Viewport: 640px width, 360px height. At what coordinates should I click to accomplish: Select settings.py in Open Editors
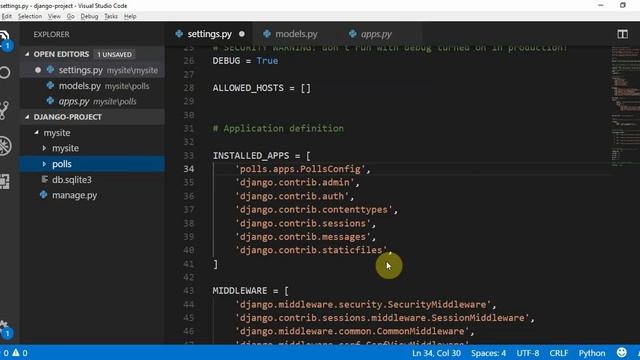93,70
